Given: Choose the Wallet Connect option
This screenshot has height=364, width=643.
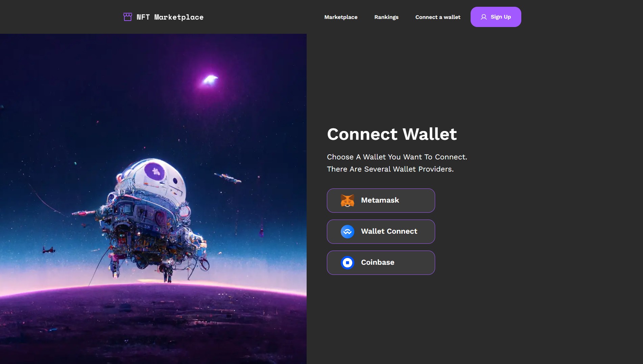Looking at the screenshot, I should 381,232.
